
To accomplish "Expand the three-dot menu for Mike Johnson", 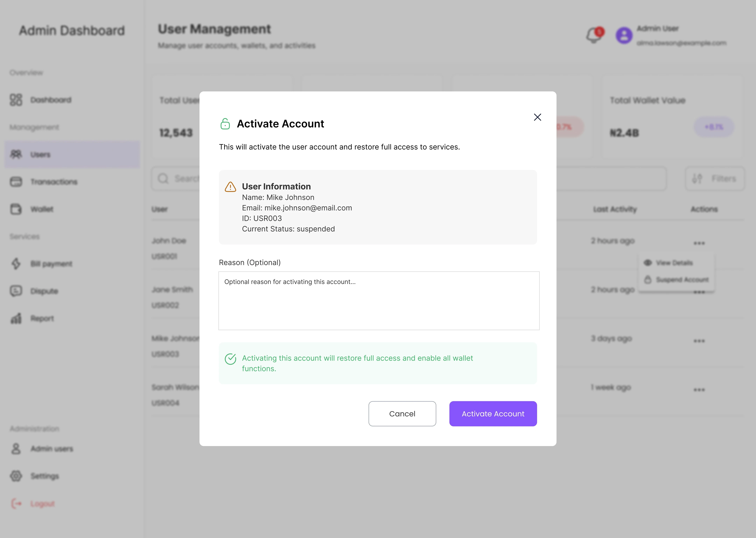I will click(x=699, y=341).
